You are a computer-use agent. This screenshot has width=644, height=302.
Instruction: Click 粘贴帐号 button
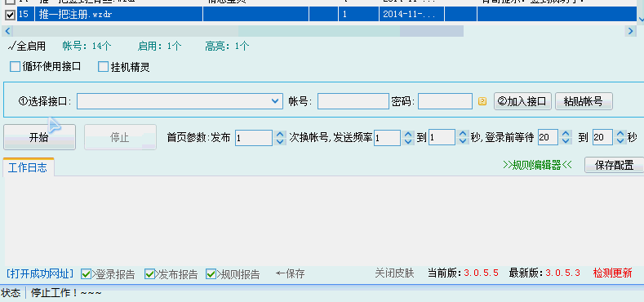[x=584, y=101]
